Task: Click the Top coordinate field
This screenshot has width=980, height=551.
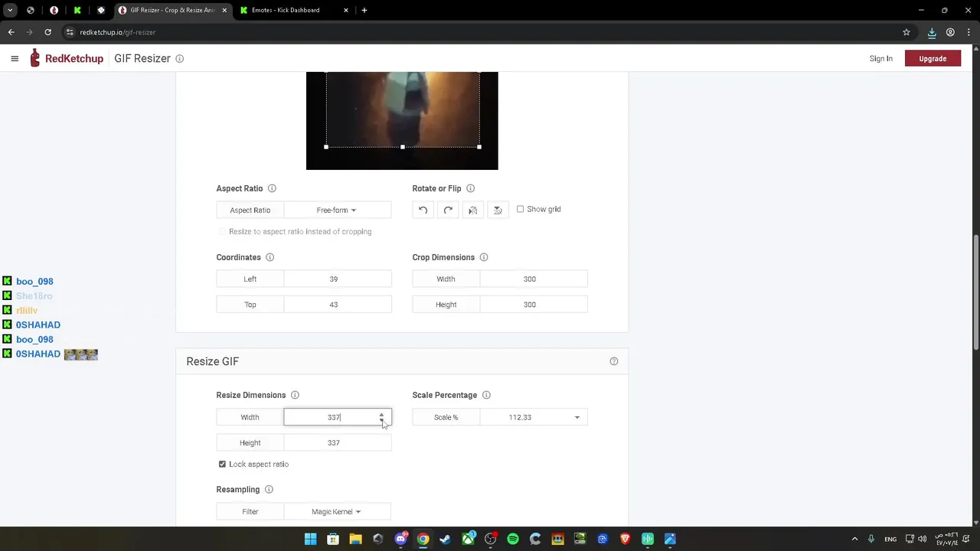Action: click(337, 305)
